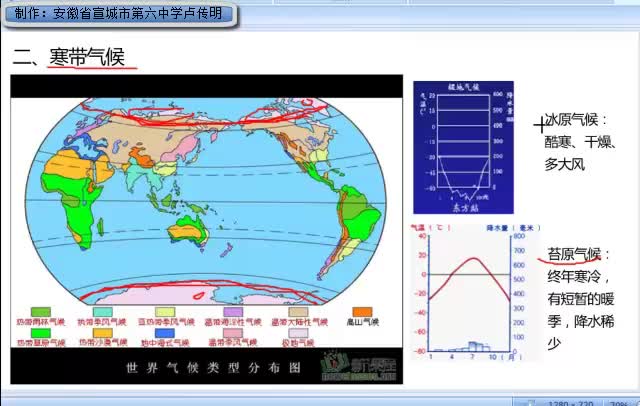The height and width of the screenshot is (406, 640).
Task: Click the 降水量（毫米）axis label
Action: (513, 228)
